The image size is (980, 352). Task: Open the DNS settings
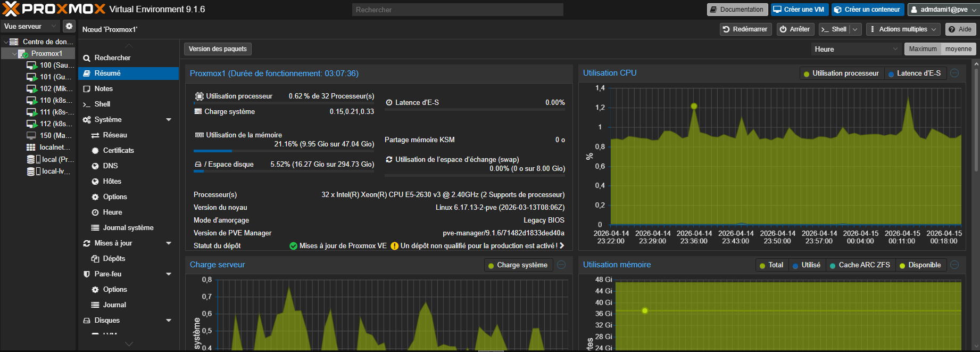pyautogui.click(x=128, y=166)
